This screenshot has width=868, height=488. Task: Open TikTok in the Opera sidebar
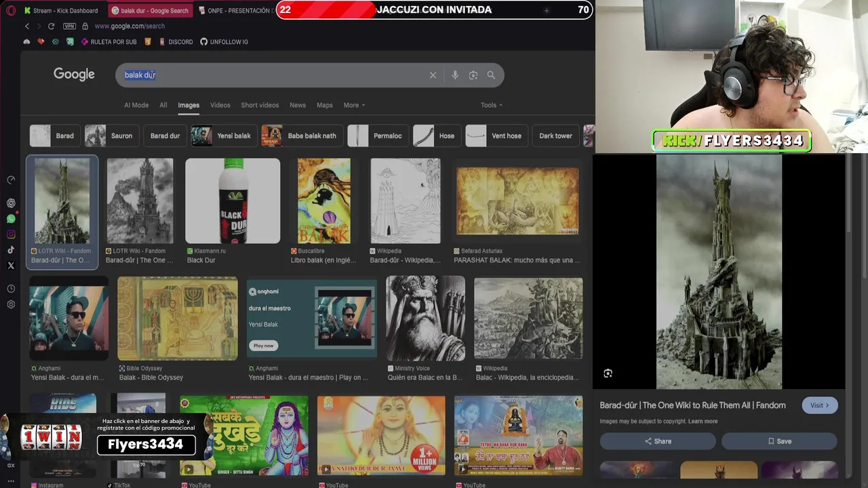pos(11,250)
